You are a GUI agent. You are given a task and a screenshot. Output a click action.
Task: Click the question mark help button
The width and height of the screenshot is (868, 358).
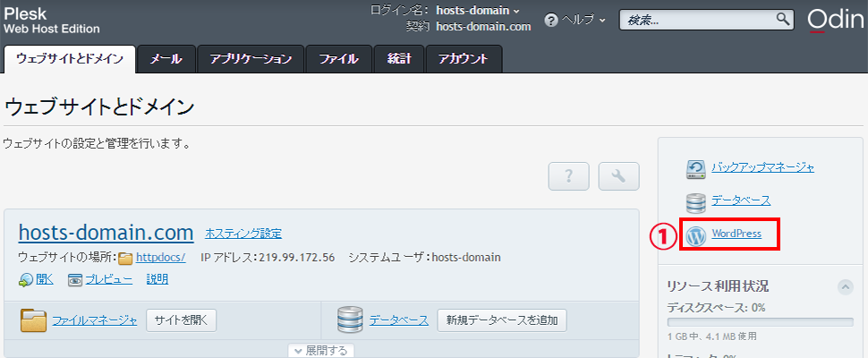568,176
